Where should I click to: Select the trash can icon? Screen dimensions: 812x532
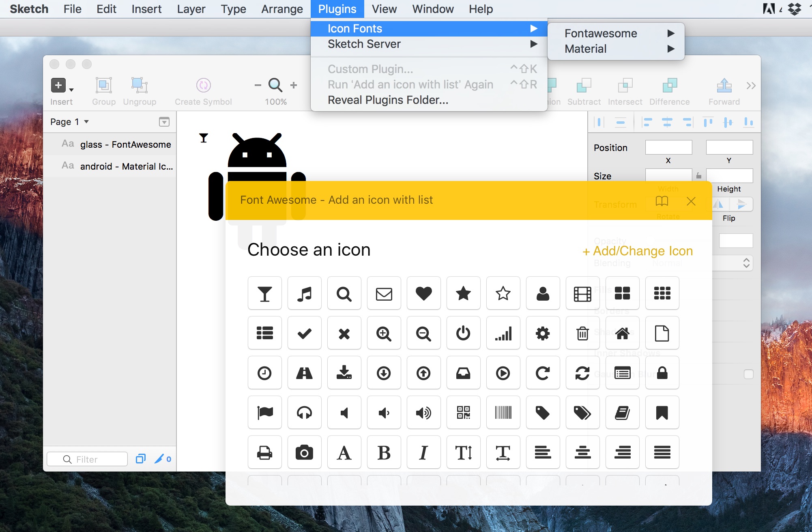(582, 333)
